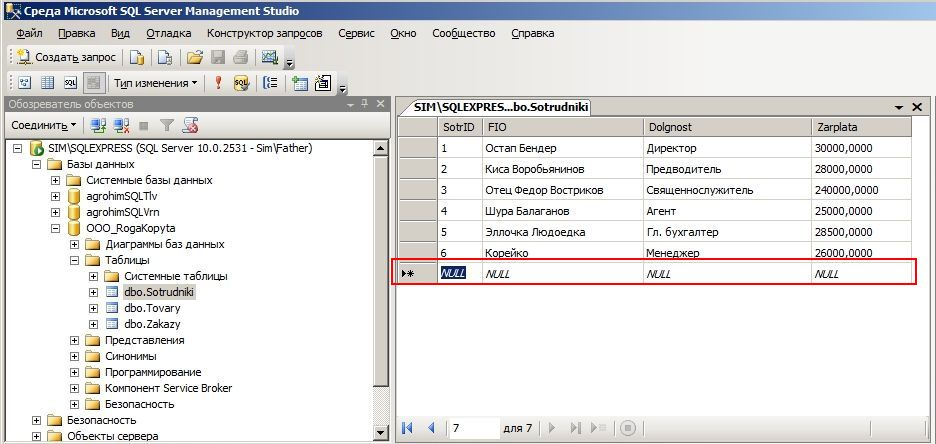The width and height of the screenshot is (936, 444).
Task: Click the new record navigation icon
Action: (599, 428)
